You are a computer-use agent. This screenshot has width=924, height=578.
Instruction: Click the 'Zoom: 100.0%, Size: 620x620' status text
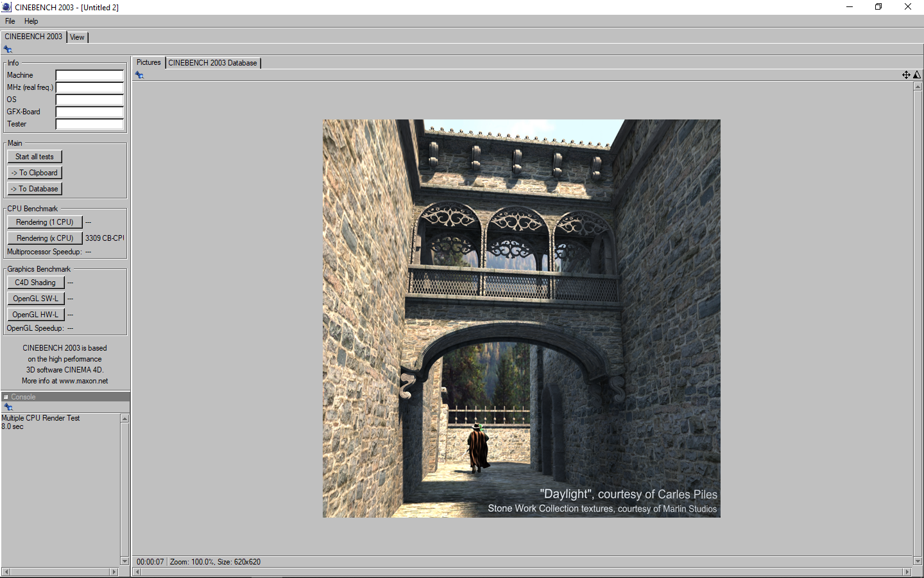coord(215,562)
